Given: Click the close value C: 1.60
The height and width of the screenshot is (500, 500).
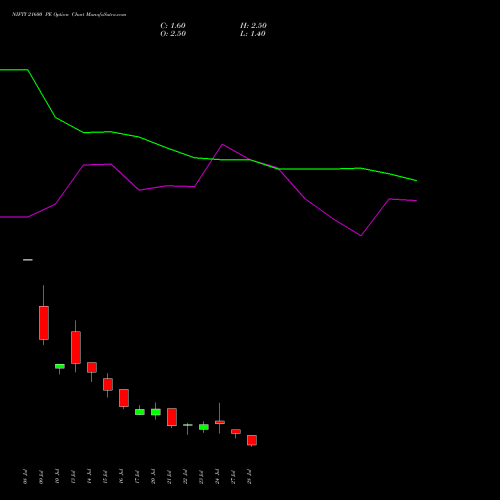Looking at the screenshot, I should [x=173, y=26].
